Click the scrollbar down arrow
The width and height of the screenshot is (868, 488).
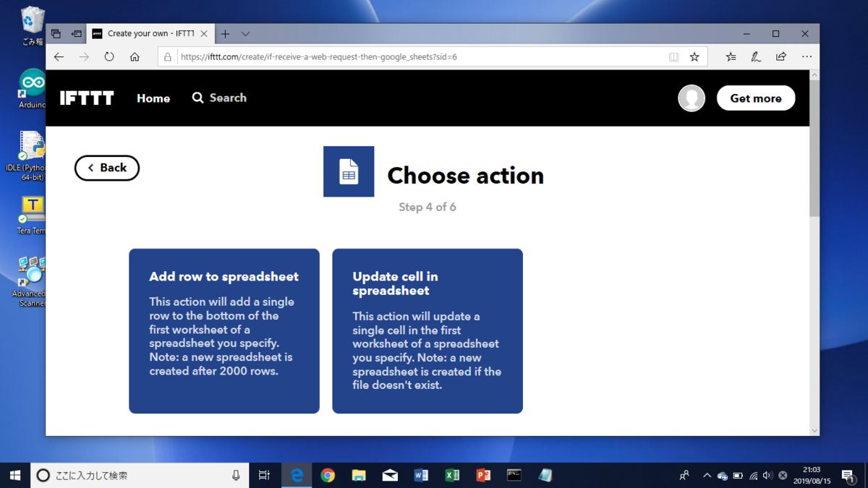pos(814,430)
